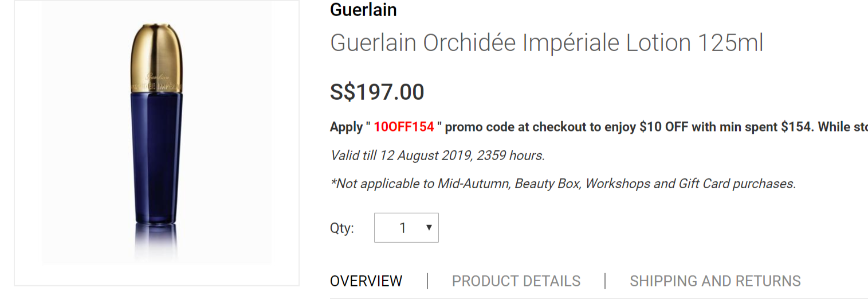This screenshot has width=868, height=299.
Task: Click the 'Not applicable to Mid-Autumn' note
Action: [x=563, y=184]
